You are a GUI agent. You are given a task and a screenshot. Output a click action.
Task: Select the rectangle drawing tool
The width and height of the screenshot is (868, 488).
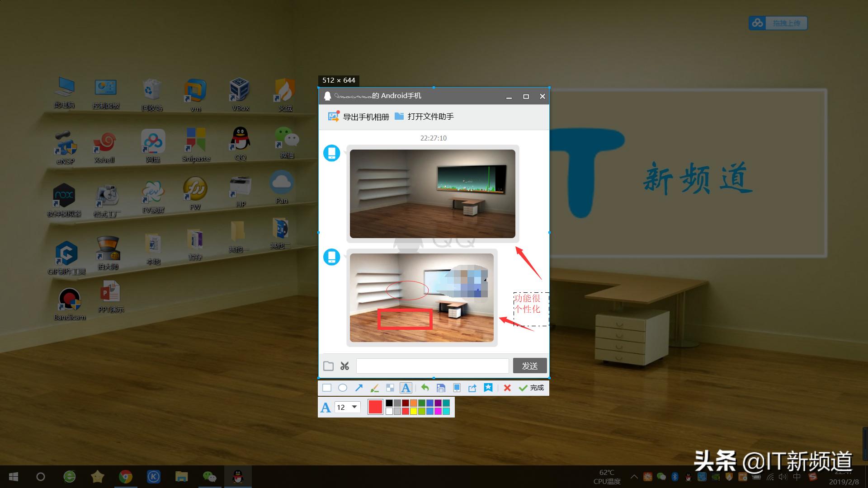pos(327,388)
